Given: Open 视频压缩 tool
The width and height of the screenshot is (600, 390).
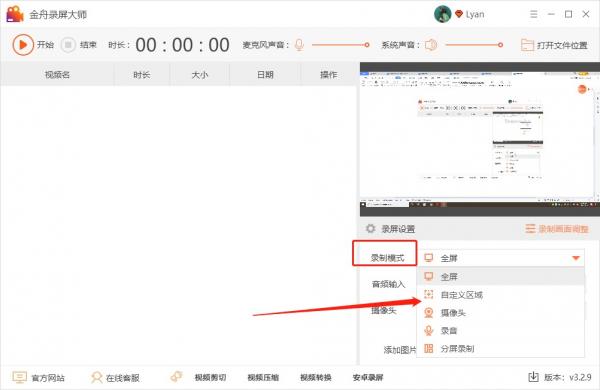Looking at the screenshot, I should click(x=263, y=378).
